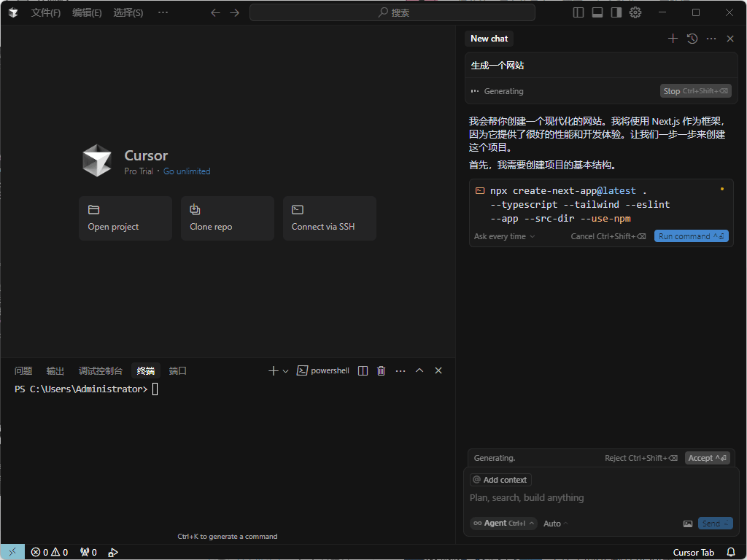Split the terminal pane
This screenshot has height=560, width=747.
(363, 371)
